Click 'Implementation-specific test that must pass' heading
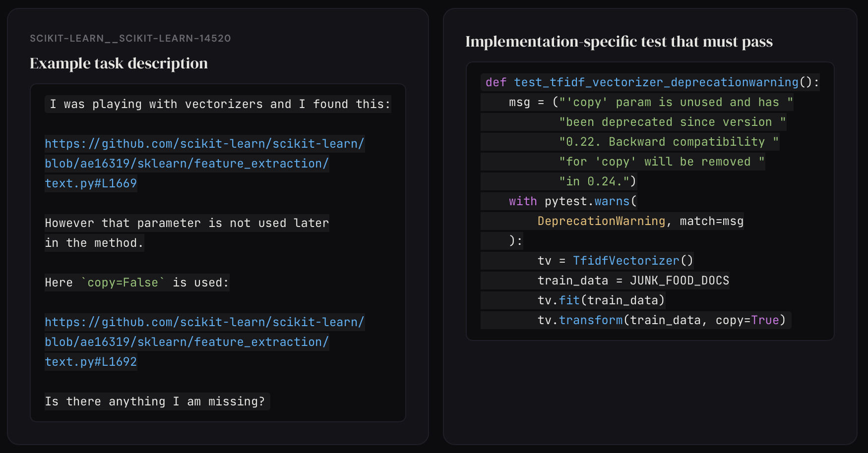 [619, 42]
